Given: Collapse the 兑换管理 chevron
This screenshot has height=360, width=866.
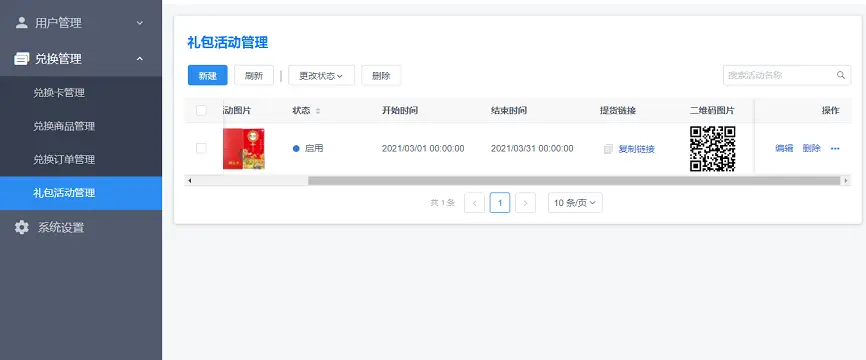Looking at the screenshot, I should 140,59.
